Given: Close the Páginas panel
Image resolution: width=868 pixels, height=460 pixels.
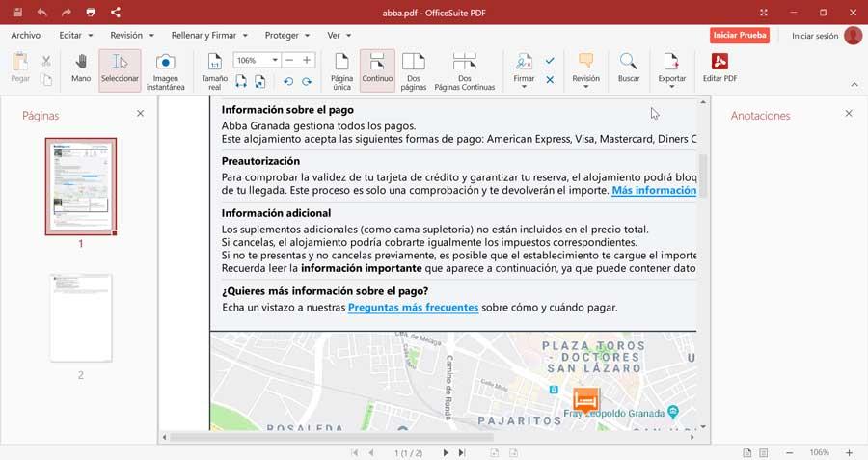Looking at the screenshot, I should coord(140,114).
